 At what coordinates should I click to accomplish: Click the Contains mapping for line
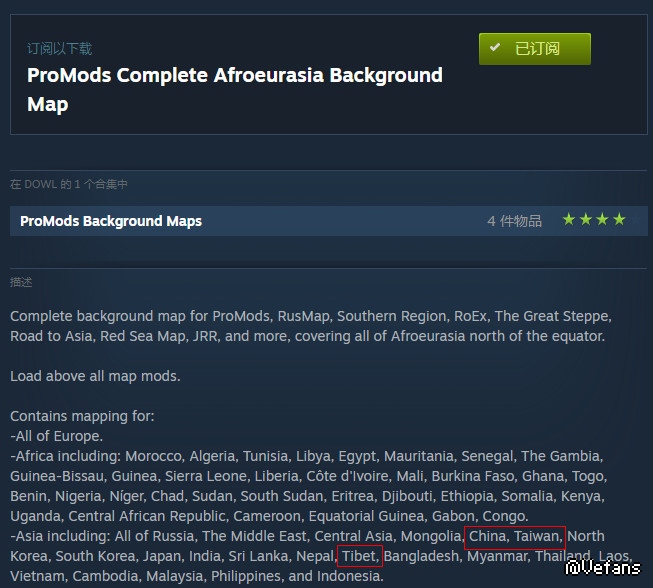[x=82, y=416]
